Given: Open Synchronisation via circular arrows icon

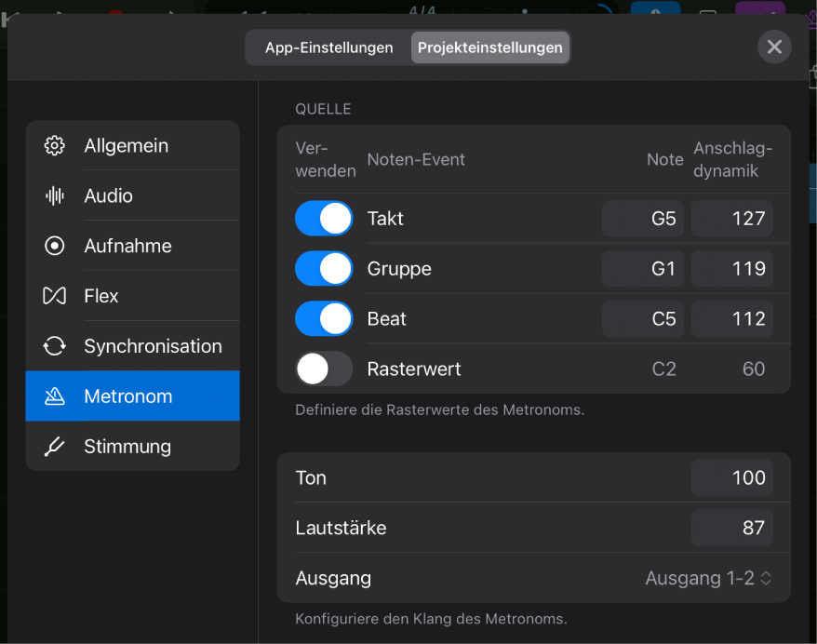Looking at the screenshot, I should click(54, 345).
